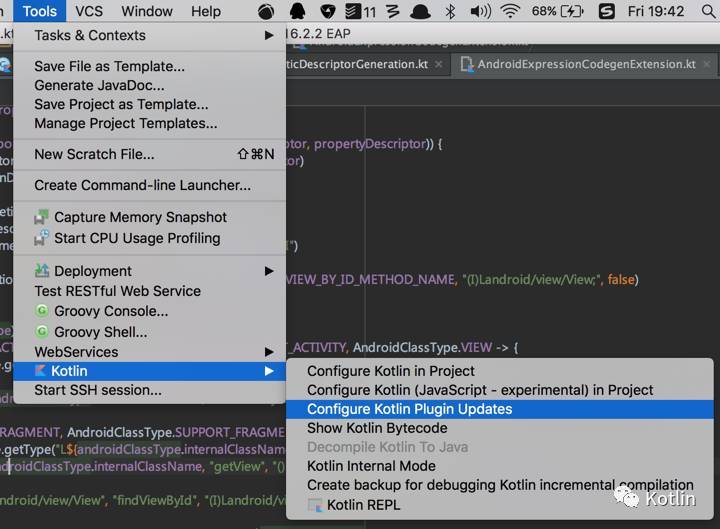The width and height of the screenshot is (720, 529).
Task: Click the QQ penguin menu bar icon
Action: coord(298,11)
